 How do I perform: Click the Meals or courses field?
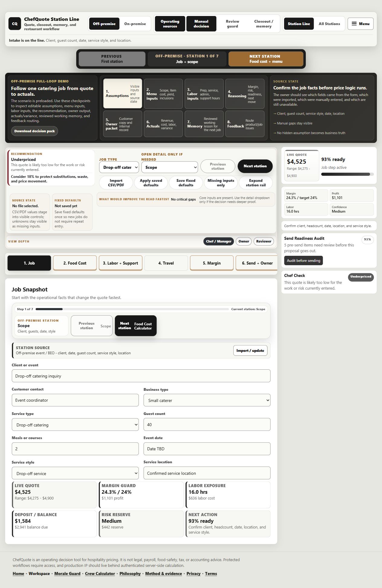click(x=75, y=449)
